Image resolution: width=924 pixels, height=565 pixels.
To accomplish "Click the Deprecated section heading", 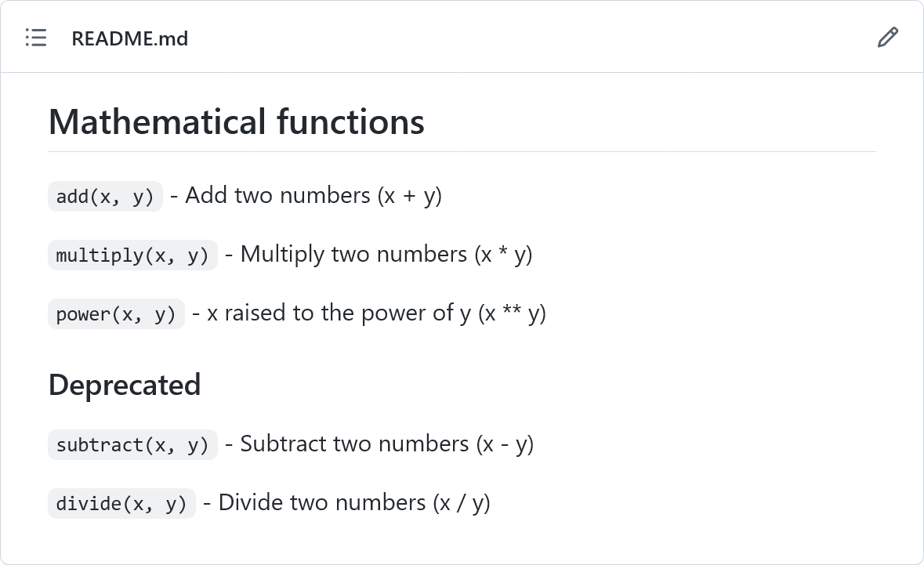I will coord(125,385).
